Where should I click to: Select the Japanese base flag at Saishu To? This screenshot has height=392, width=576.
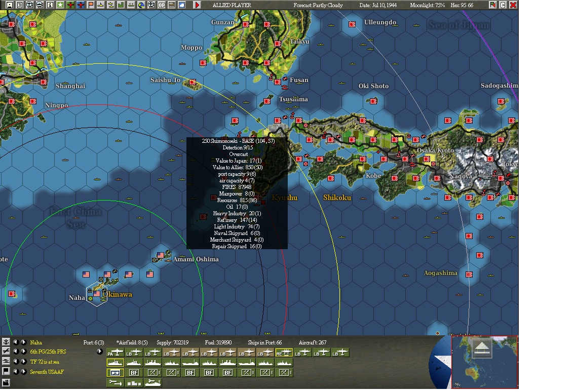coord(193,82)
